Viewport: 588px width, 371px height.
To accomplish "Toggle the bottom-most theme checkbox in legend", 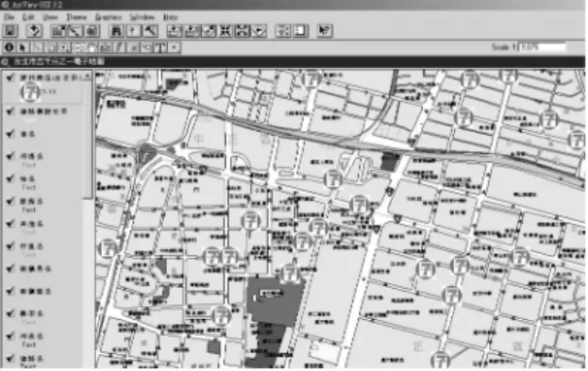I will click(10, 358).
